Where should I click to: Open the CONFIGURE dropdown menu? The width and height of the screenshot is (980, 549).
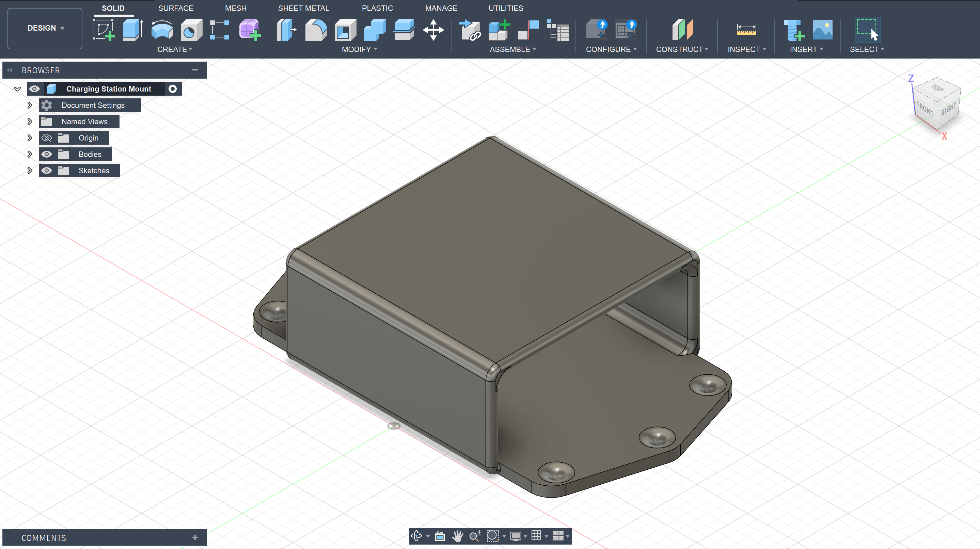click(611, 49)
